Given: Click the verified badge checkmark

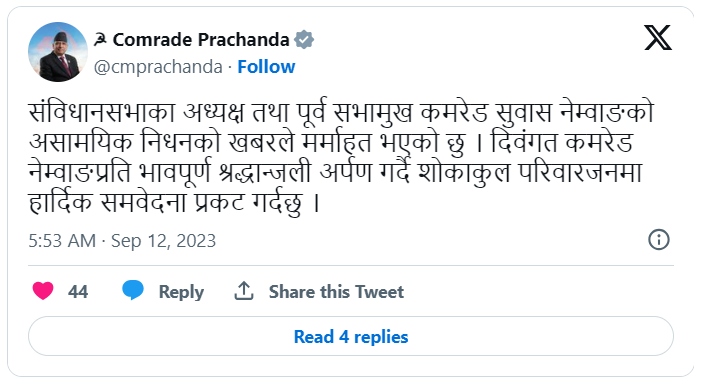Looking at the screenshot, I should pos(304,40).
